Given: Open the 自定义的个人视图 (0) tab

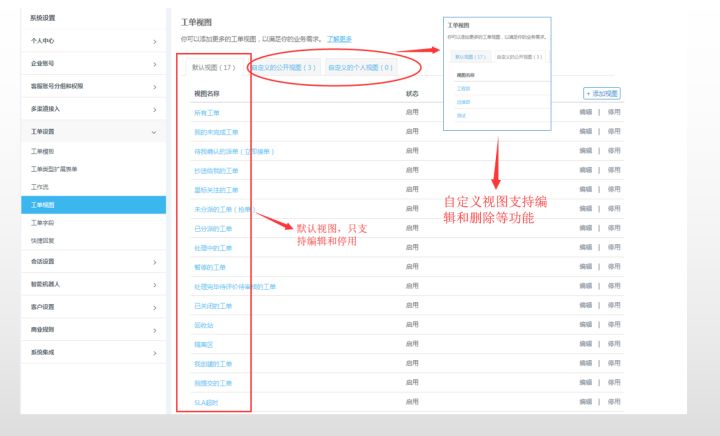Looking at the screenshot, I should [359, 68].
